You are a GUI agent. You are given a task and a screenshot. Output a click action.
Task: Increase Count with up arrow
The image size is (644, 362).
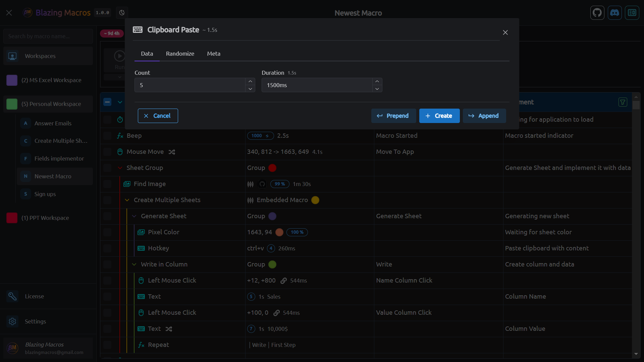tap(250, 81)
